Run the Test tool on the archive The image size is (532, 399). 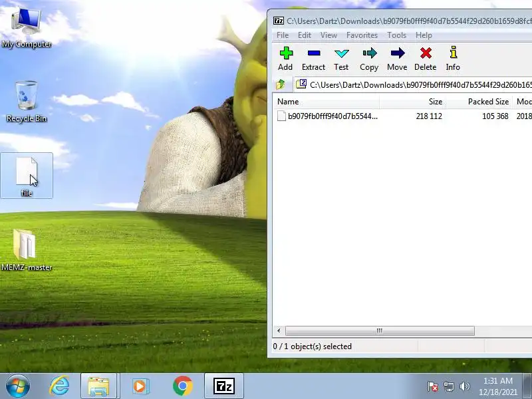(341, 59)
